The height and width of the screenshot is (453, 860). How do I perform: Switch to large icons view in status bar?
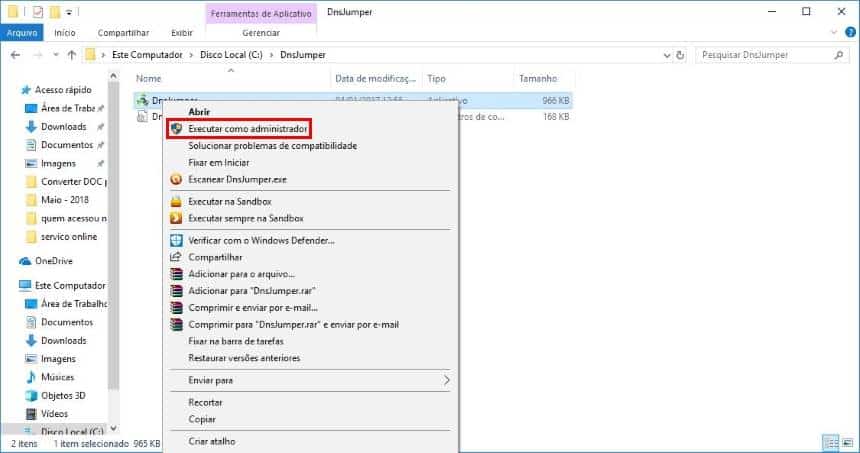[848, 443]
